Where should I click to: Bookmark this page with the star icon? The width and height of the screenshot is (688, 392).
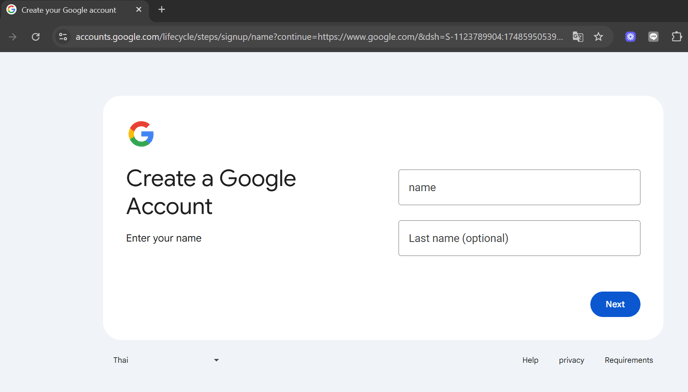pos(598,37)
